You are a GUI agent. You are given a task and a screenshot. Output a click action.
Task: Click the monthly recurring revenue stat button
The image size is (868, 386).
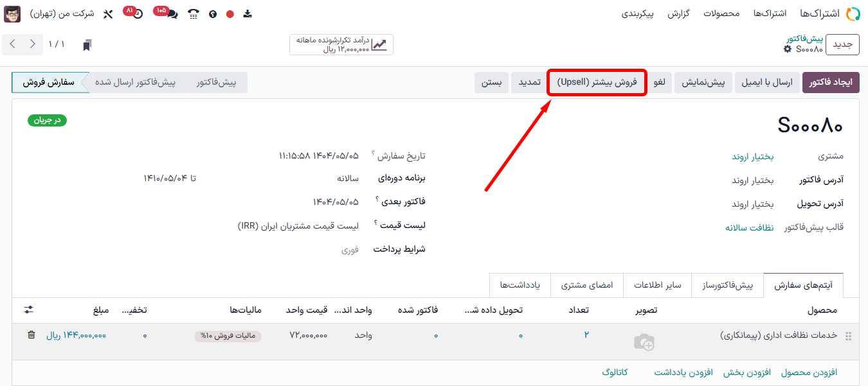coord(341,44)
